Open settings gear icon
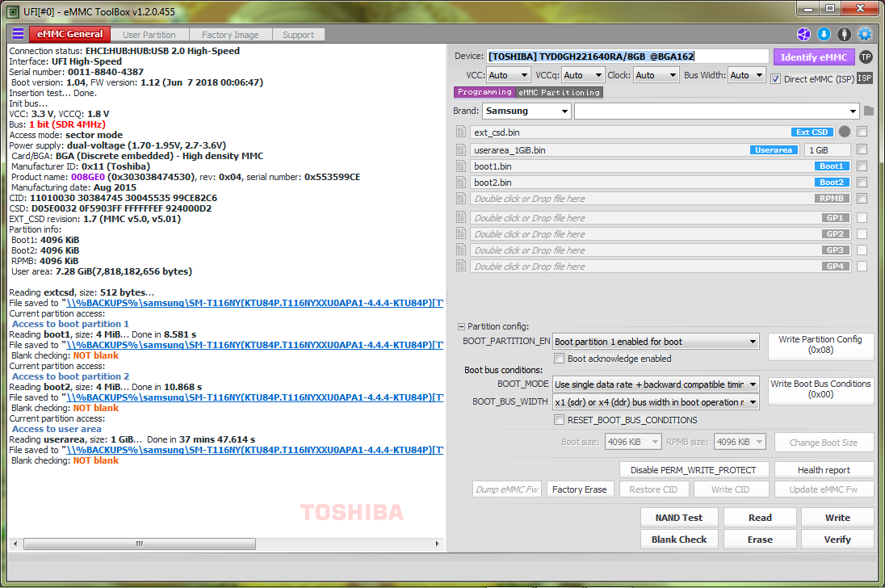Screen dimensions: 885x588 coord(865,35)
